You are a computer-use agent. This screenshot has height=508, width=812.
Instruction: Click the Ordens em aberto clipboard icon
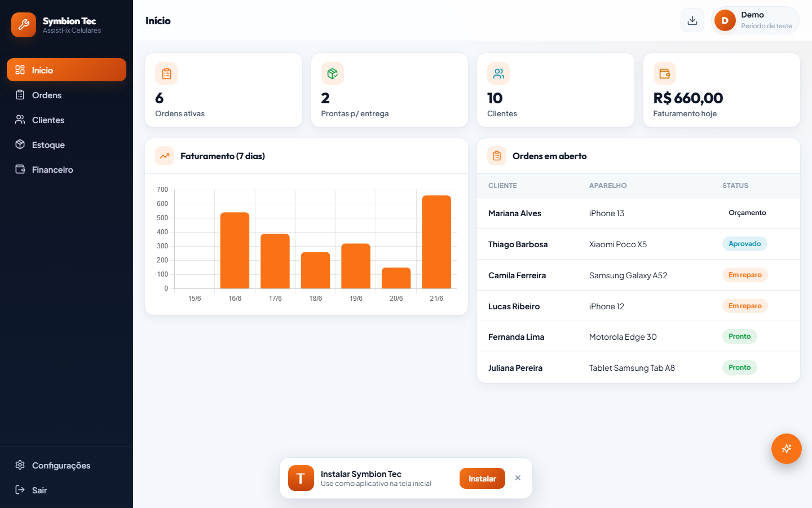pos(497,156)
